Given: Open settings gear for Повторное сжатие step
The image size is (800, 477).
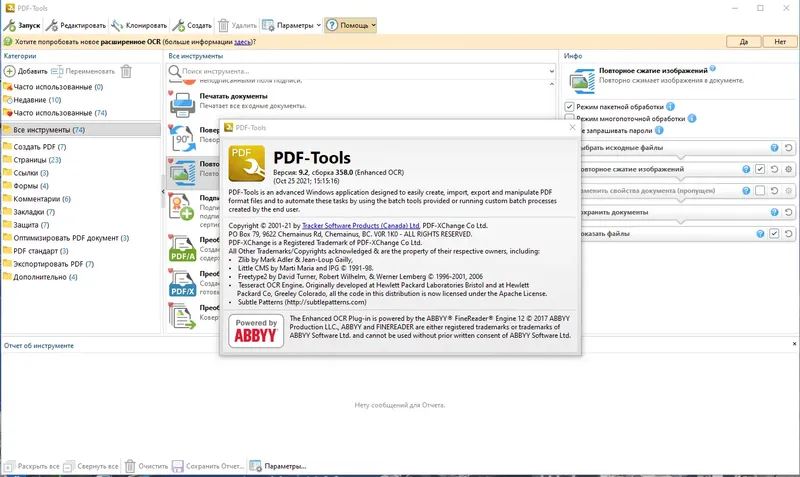Looking at the screenshot, I should tap(789, 169).
